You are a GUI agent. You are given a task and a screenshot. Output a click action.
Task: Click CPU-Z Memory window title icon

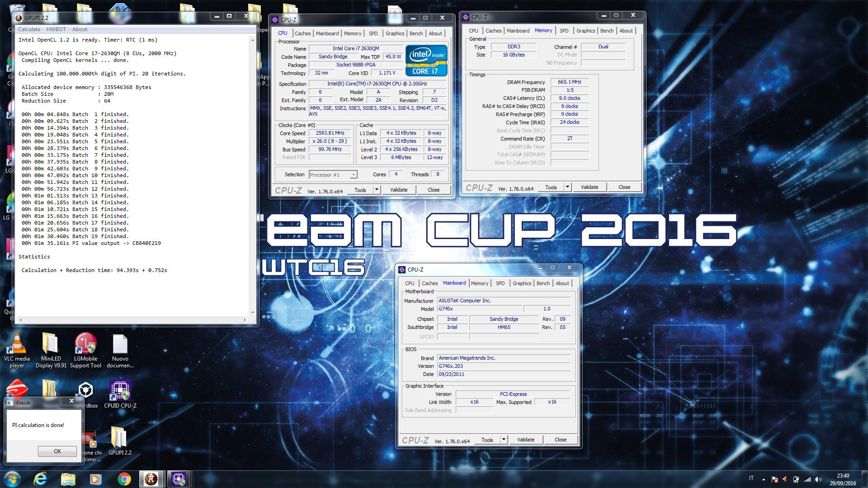[x=466, y=17]
